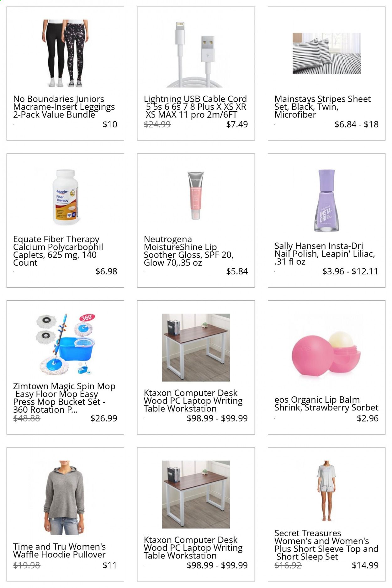Click the Lightning USB Cable Cord photo

[x=196, y=53]
